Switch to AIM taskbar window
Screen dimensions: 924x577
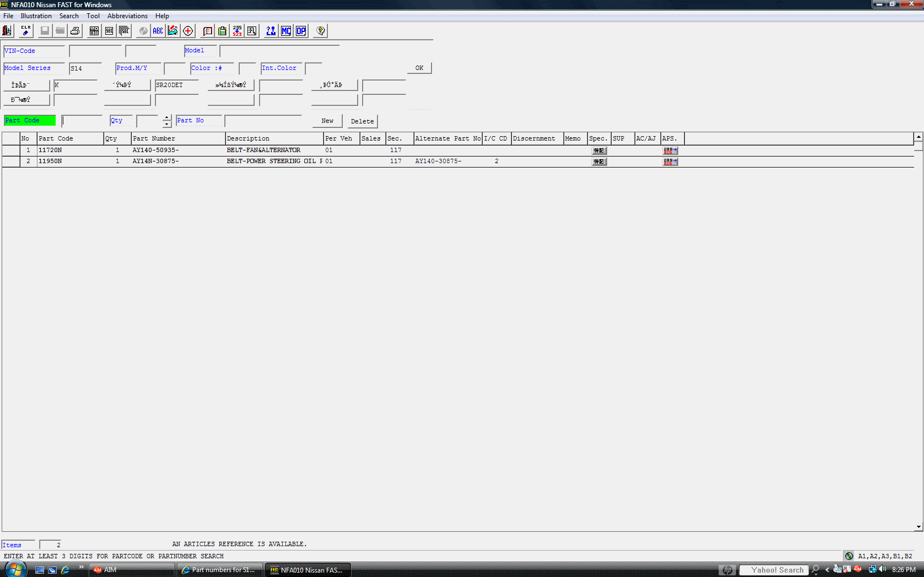[131, 570]
